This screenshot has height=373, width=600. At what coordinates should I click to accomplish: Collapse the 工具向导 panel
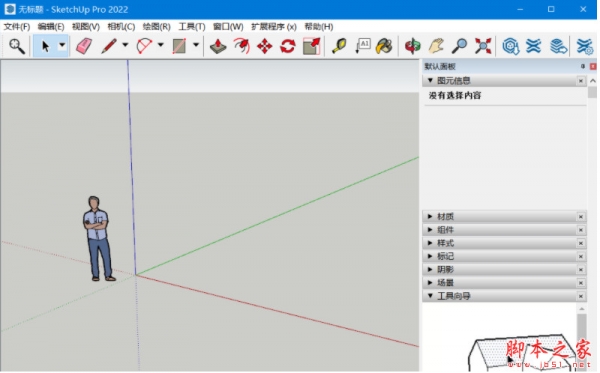tap(430, 296)
